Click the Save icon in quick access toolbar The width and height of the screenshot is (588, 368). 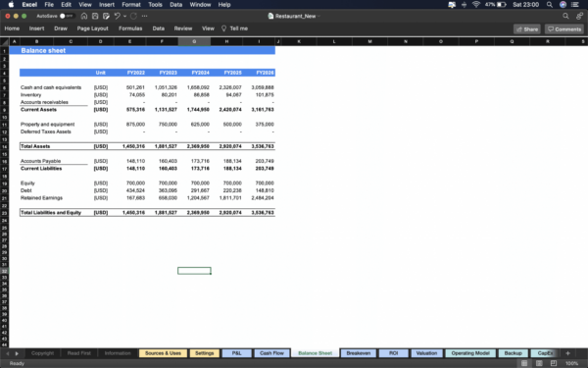(x=95, y=16)
